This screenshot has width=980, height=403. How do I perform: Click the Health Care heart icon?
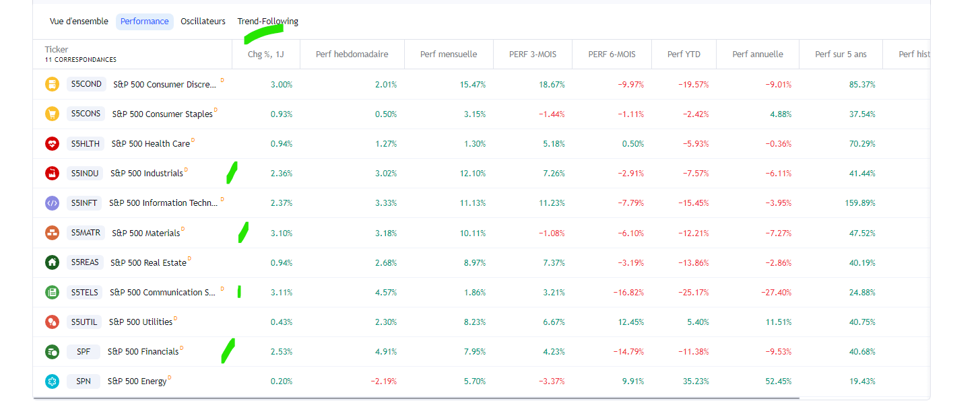click(x=52, y=143)
